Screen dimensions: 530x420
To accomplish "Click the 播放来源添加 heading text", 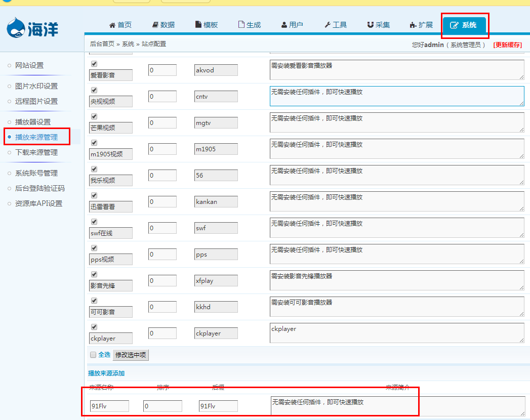I will (106, 373).
